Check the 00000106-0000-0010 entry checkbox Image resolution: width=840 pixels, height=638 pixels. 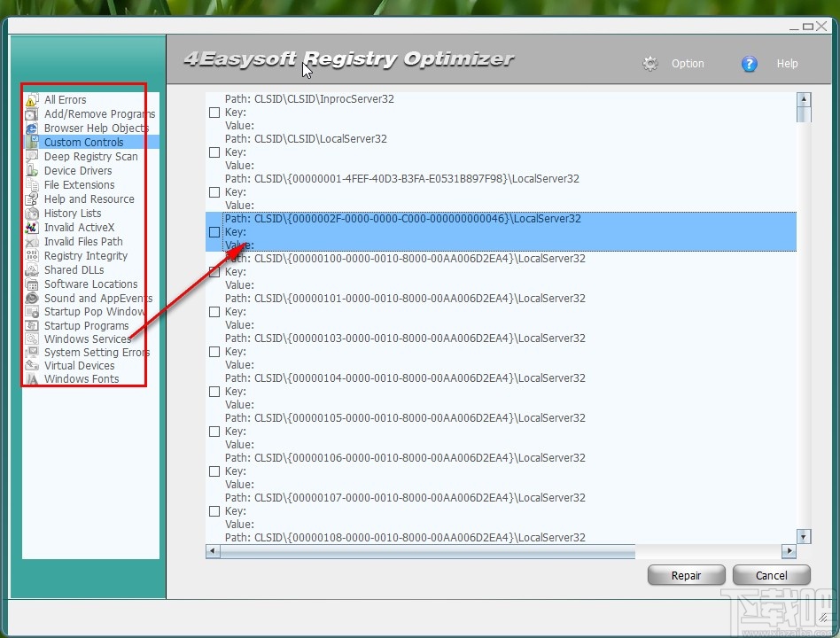click(214, 471)
